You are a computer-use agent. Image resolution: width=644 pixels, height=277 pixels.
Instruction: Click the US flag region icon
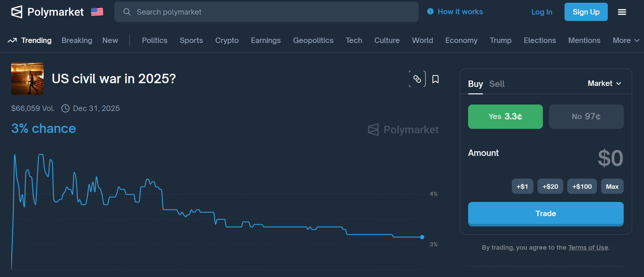(x=97, y=12)
